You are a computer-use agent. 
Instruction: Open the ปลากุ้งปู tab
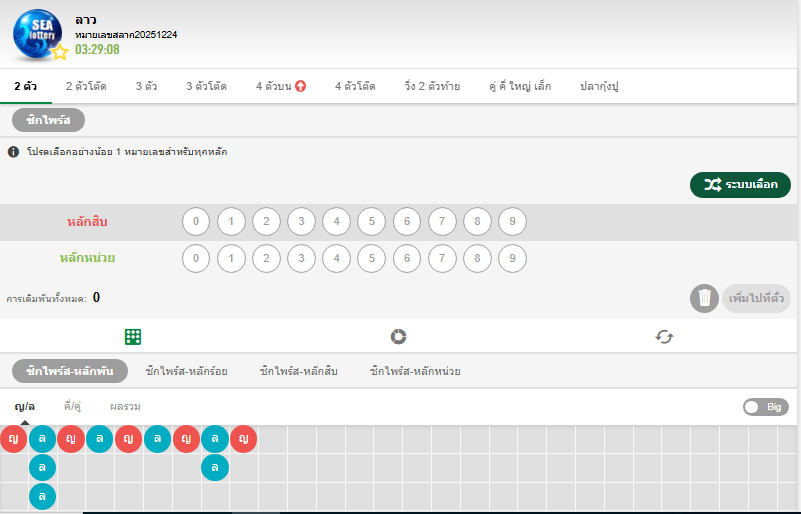(x=599, y=86)
